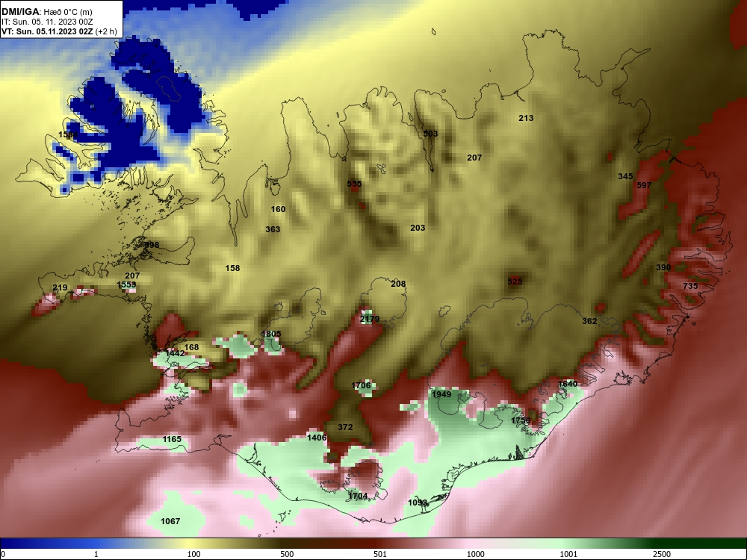The height and width of the screenshot is (560, 747).
Task: Click the map value 2179
Action: pos(370,319)
